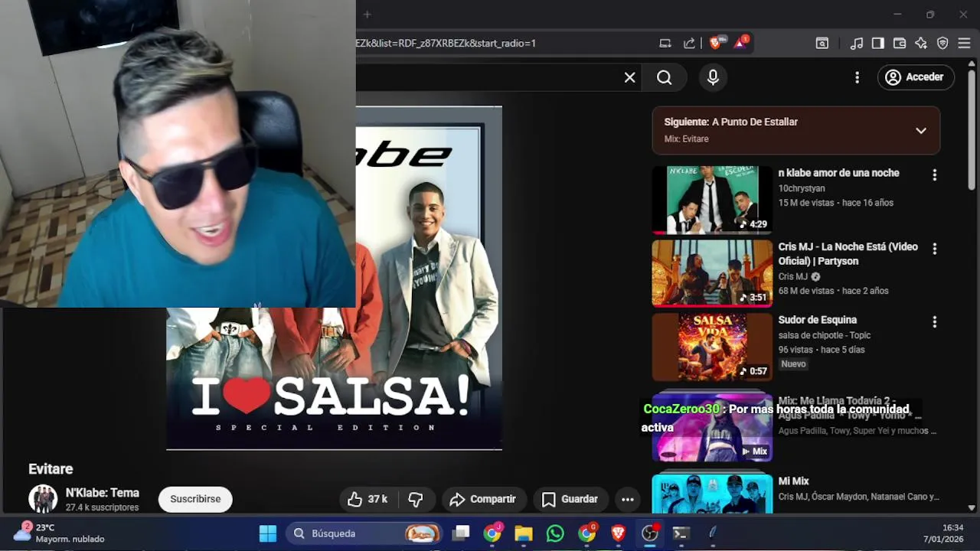
Task: Open YouTube settings three-dot menu near Acceder
Action: point(857,77)
